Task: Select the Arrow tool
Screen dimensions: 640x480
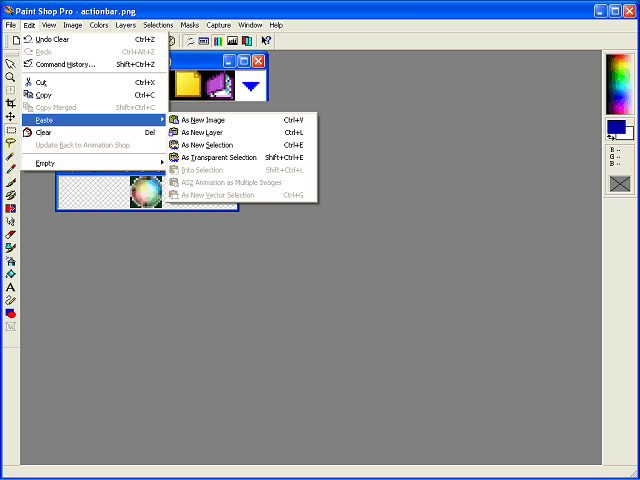Action: (x=11, y=64)
